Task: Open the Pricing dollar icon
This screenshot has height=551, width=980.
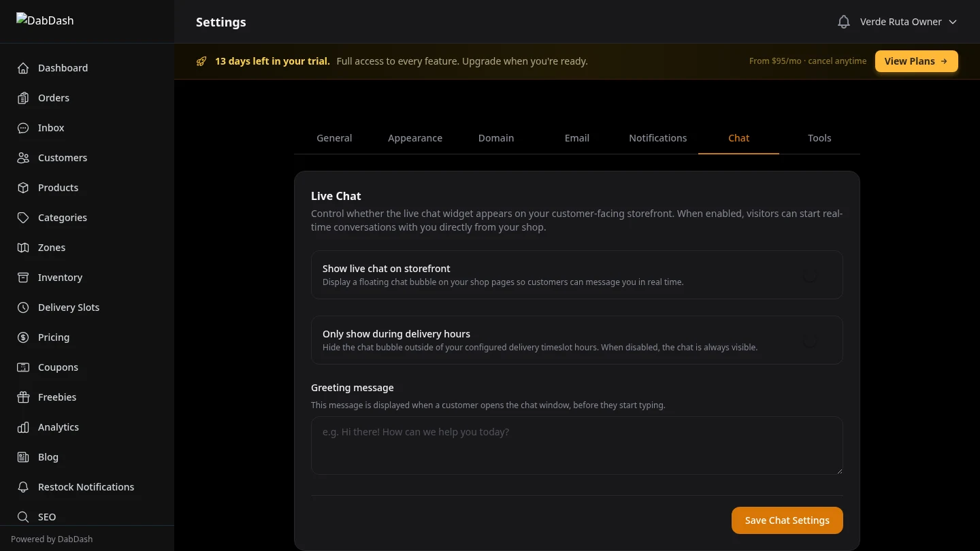Action: 23,337
